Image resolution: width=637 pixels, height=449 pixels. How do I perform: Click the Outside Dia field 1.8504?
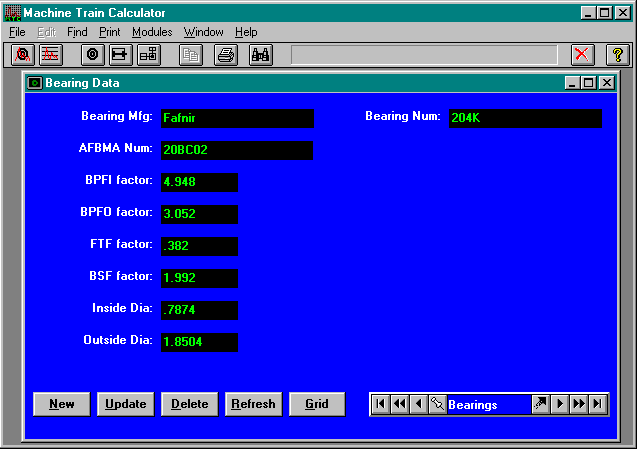coord(199,342)
